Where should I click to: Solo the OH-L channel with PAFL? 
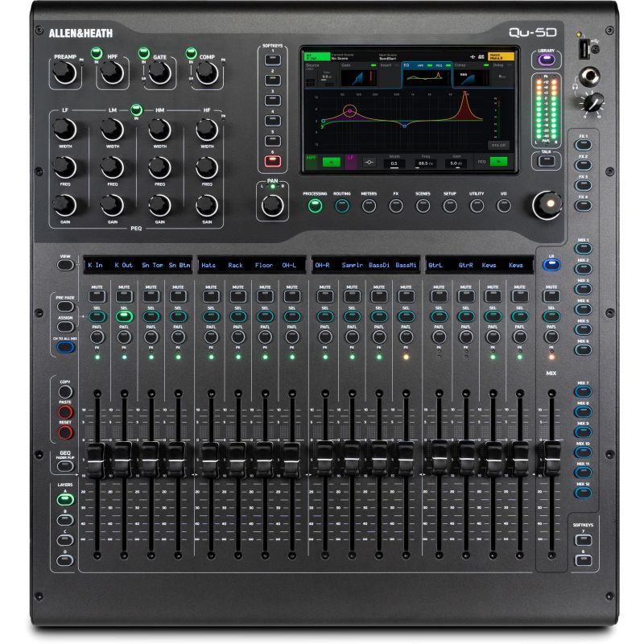292,336
